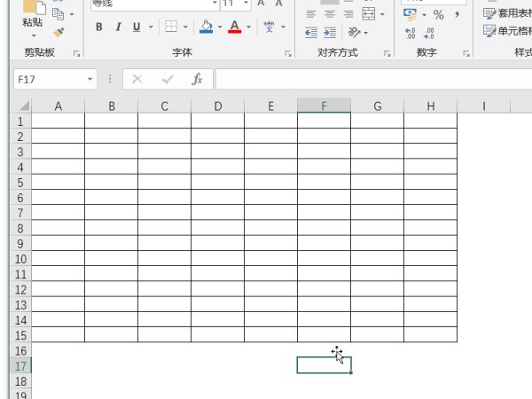Click the phonetic guide (wén) icon
532x399 pixels.
pyautogui.click(x=269, y=27)
